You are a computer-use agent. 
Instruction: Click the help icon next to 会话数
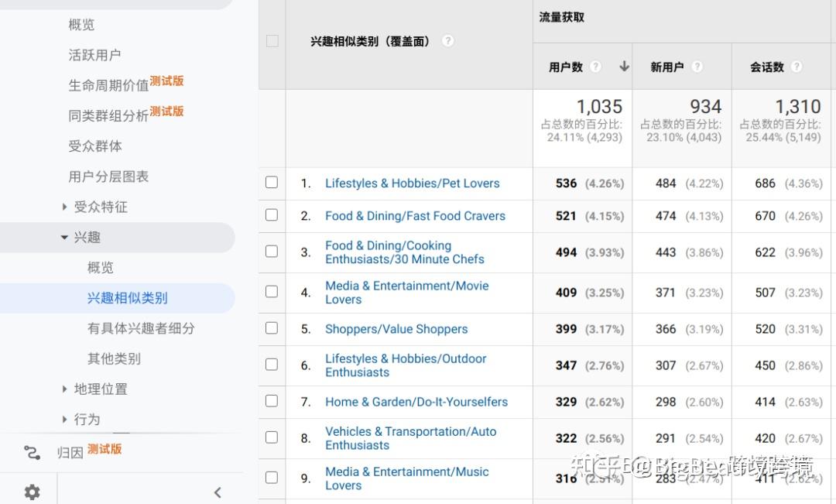(796, 67)
